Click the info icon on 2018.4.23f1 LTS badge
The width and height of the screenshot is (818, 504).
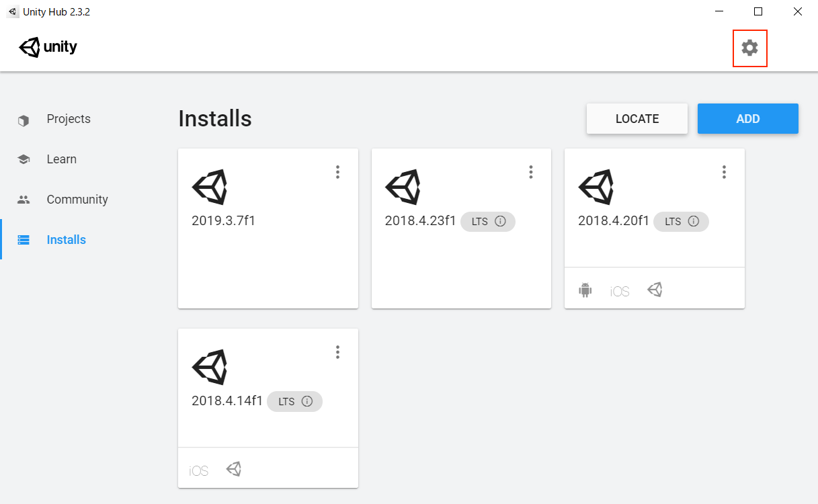500,222
